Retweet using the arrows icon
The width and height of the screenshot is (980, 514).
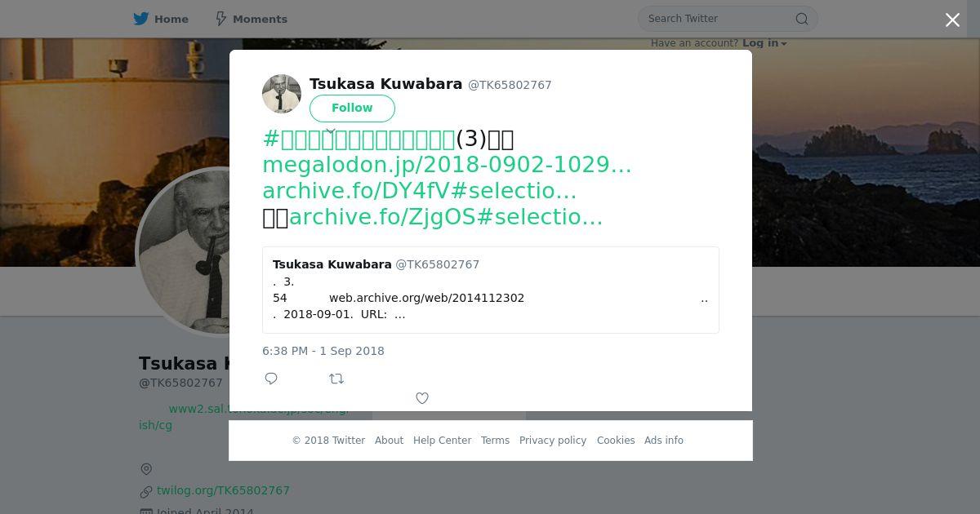pyautogui.click(x=336, y=379)
